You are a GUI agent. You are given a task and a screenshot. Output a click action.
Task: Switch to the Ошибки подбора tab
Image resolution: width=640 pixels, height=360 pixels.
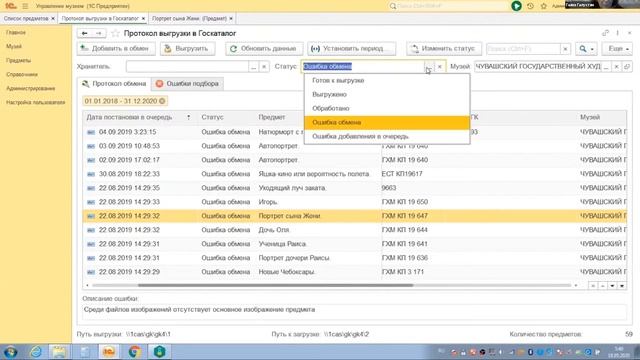(x=187, y=84)
